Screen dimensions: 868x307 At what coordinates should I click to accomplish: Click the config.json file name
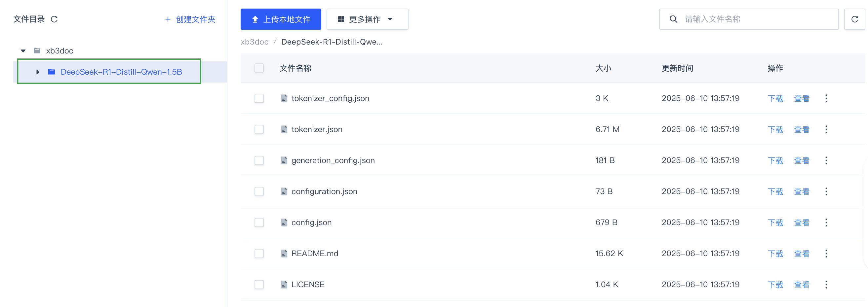click(311, 222)
